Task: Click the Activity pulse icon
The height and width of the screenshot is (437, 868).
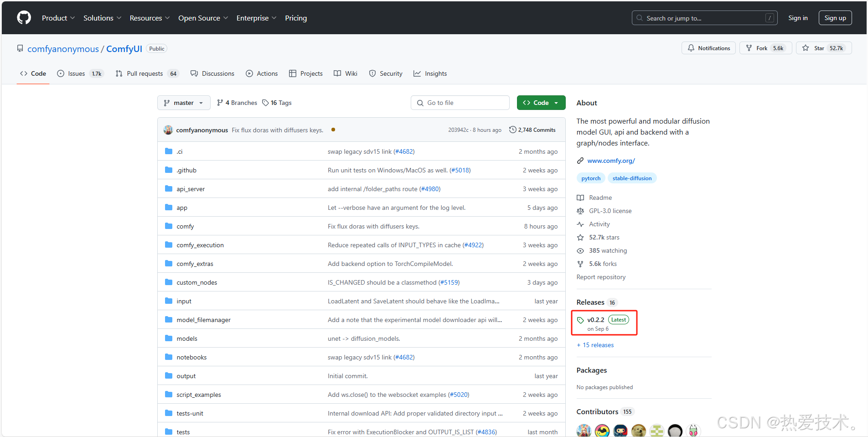Action: (580, 224)
